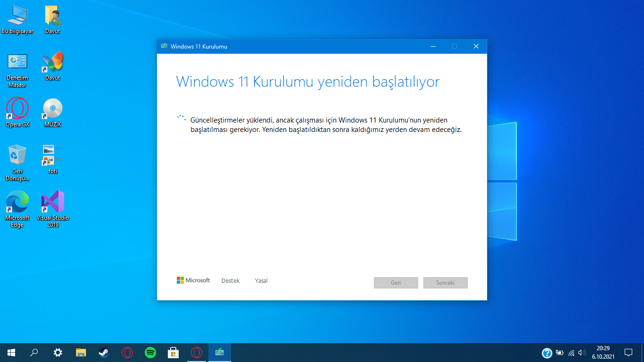Image resolution: width=644 pixels, height=362 pixels.
Task: Select the Denetim Masası desktop icon
Action: (17, 71)
